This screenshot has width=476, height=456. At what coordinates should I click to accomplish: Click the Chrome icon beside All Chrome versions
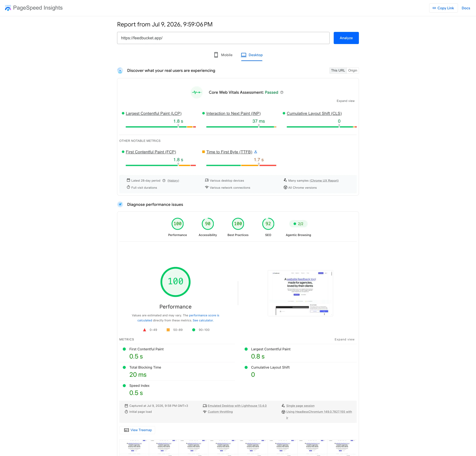coord(285,187)
